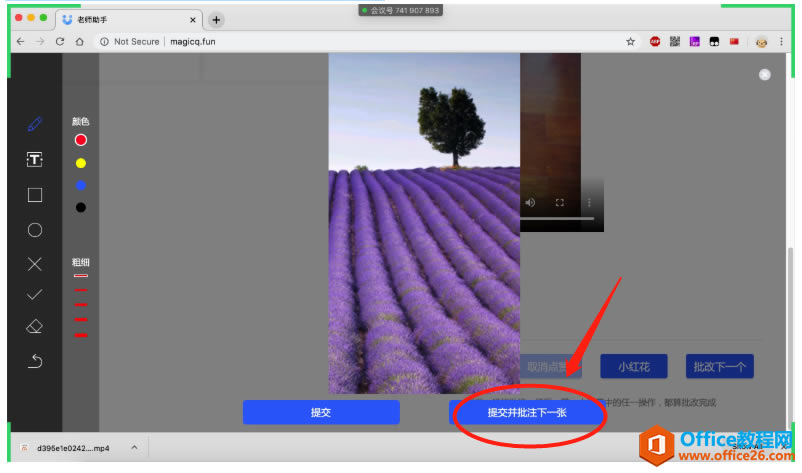Seek on the video progress bar
The image size is (802, 473).
pyautogui.click(x=557, y=218)
